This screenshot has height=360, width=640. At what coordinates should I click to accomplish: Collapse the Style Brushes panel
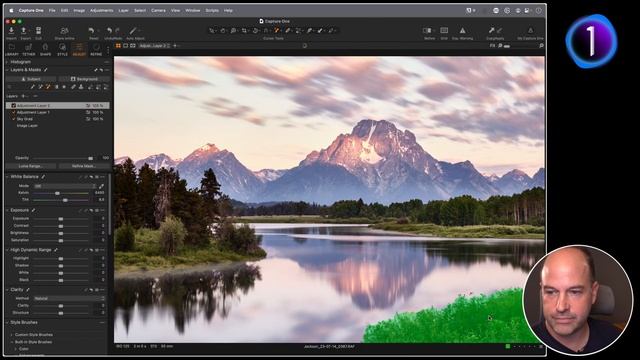(x=7, y=322)
